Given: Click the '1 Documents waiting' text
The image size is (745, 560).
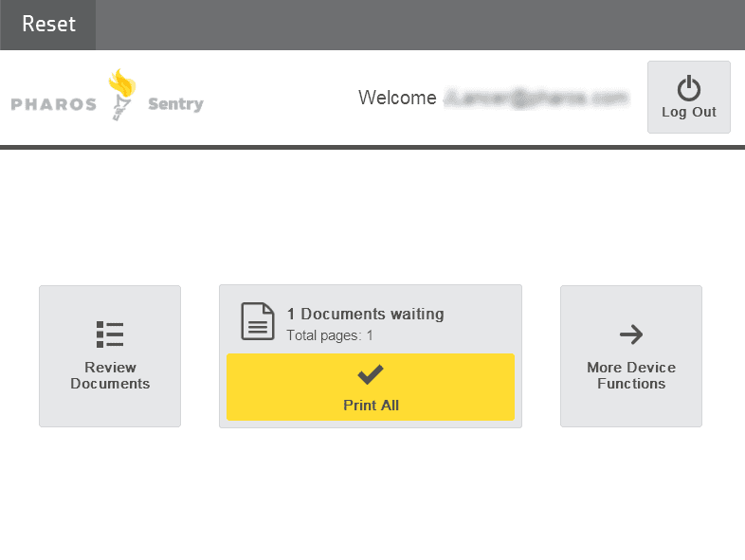Looking at the screenshot, I should pos(365,314).
